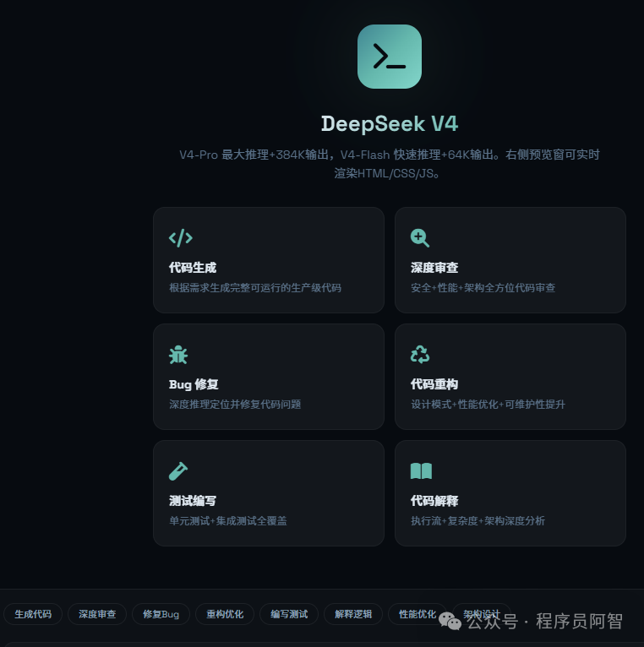Select the 修复Bug quick chip
644x647 pixels.
161,614
